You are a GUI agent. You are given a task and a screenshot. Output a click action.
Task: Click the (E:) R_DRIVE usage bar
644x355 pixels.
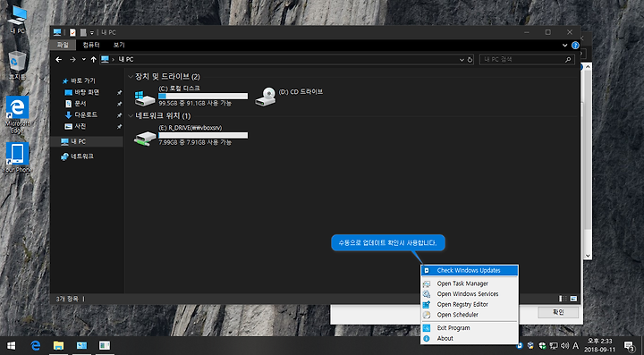point(203,135)
